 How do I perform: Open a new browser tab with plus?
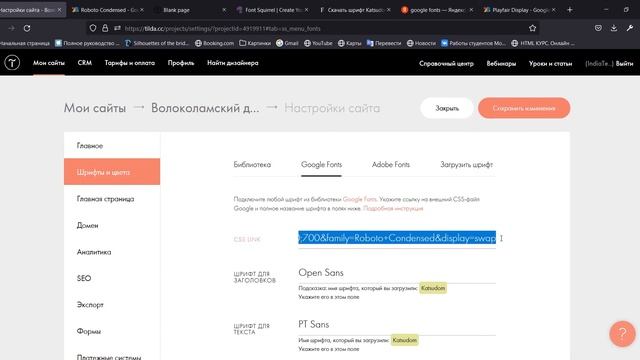click(x=570, y=9)
